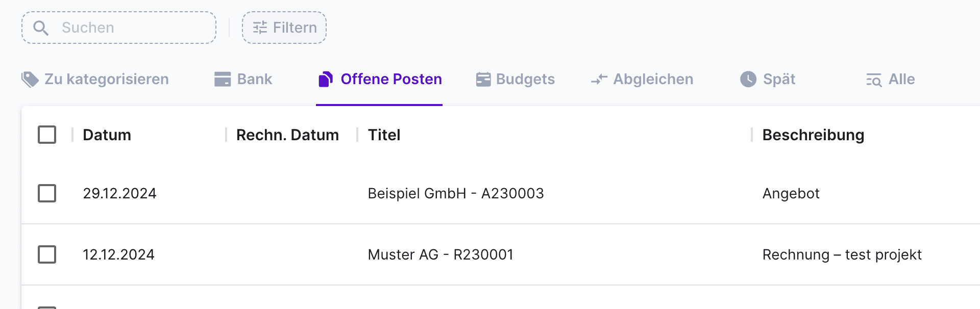Click the filter sliders icon

260,28
